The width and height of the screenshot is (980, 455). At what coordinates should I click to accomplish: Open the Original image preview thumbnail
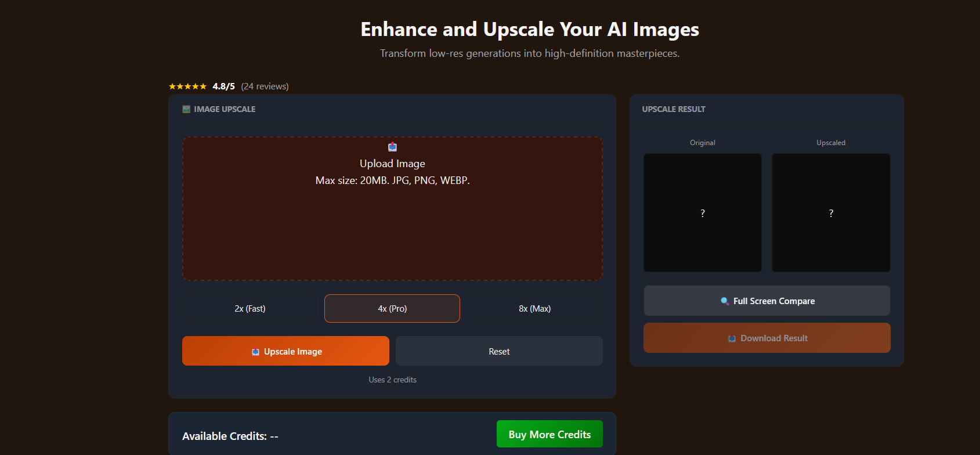point(703,212)
